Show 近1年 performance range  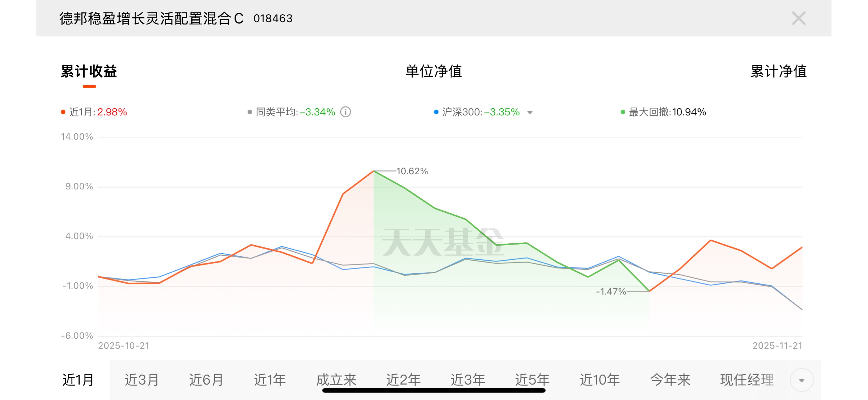click(x=270, y=380)
